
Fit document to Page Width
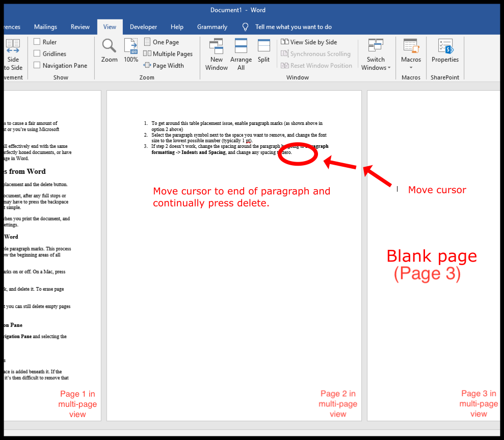164,65
